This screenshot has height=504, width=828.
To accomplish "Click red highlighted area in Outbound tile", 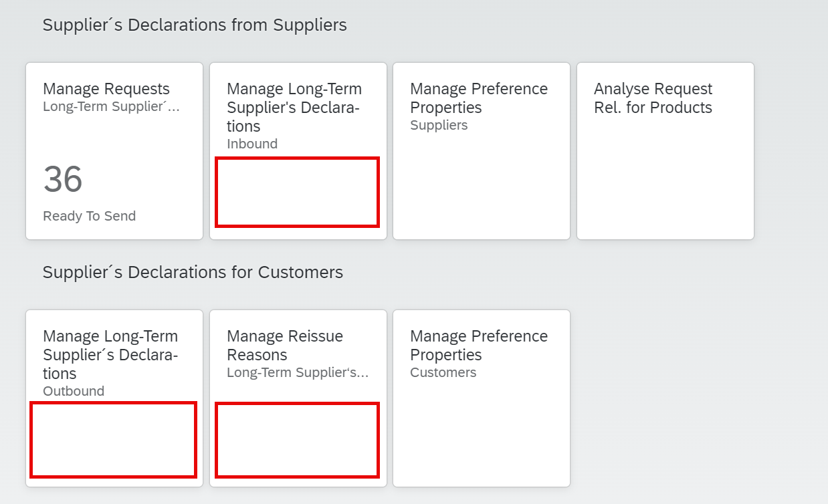I will 113,439.
